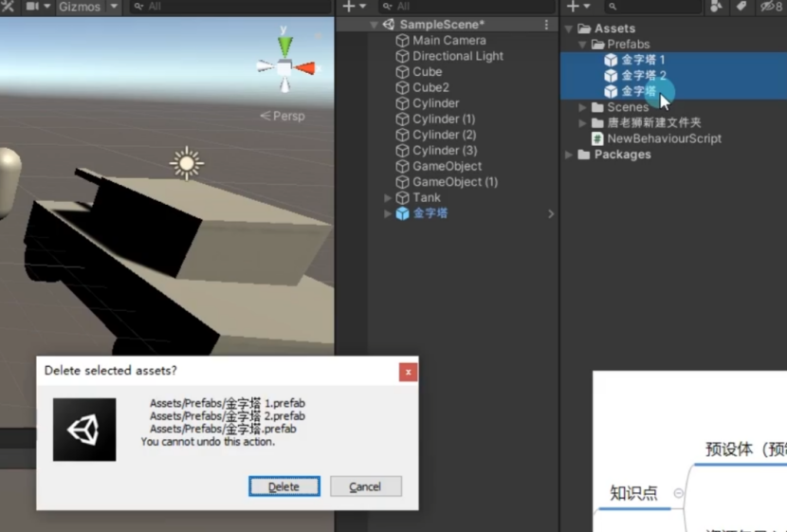Open the Gizmos dropdown arrow
This screenshot has width=787, height=532.
pyautogui.click(x=114, y=7)
